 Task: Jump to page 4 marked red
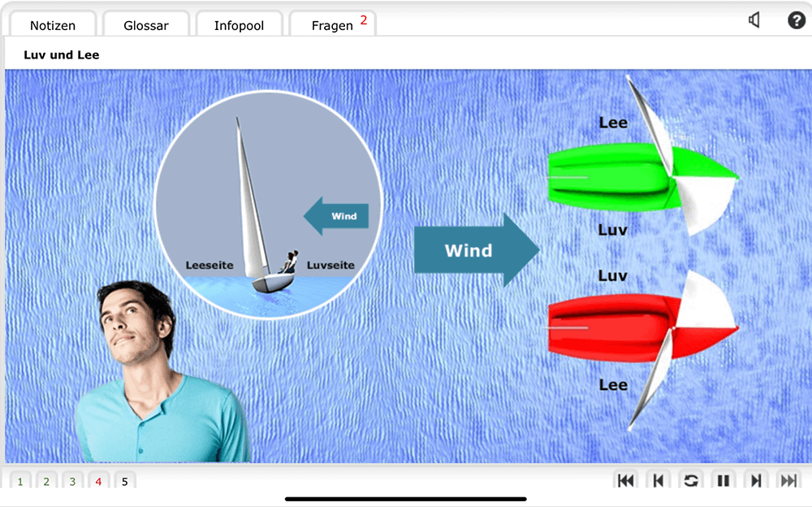pyautogui.click(x=98, y=481)
